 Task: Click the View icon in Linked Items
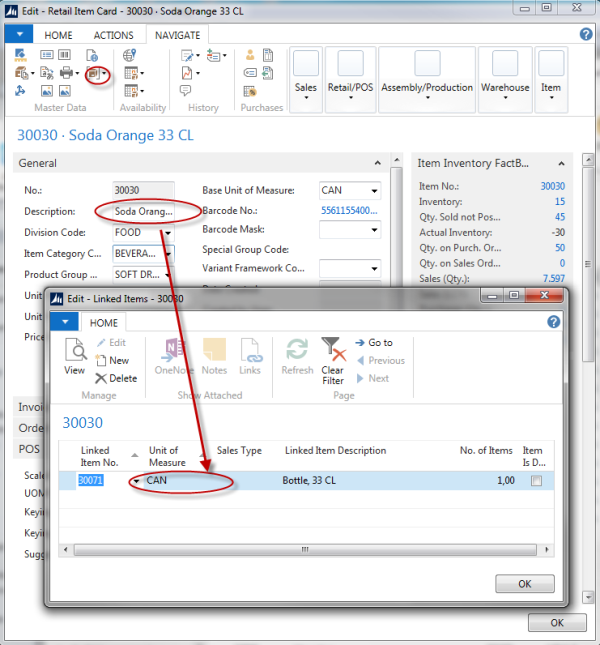[75, 356]
